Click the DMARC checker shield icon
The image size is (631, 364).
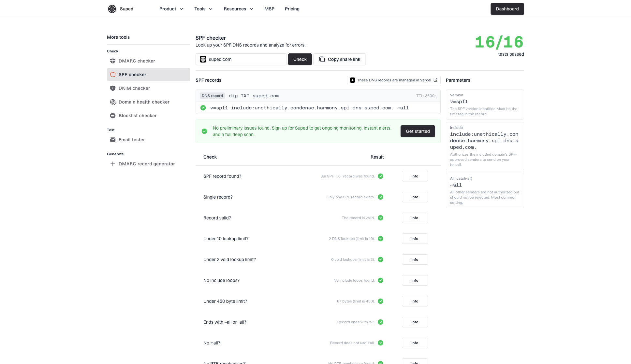[113, 61]
